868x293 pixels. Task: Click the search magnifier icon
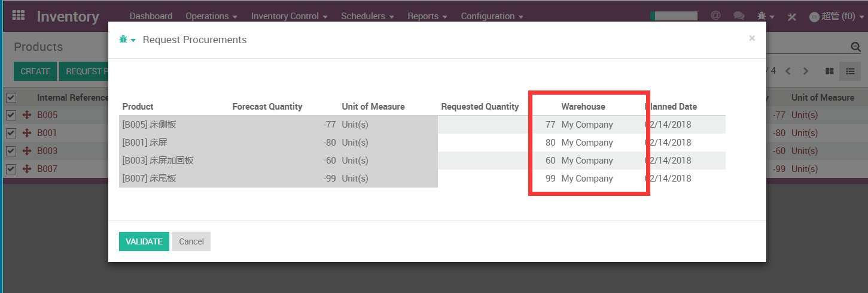pyautogui.click(x=855, y=47)
